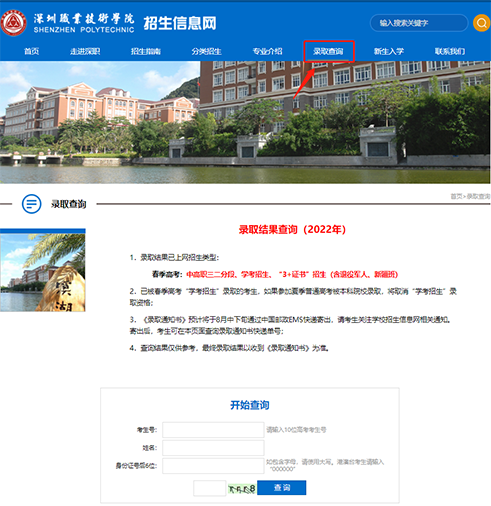Viewport: 491px width, 506px height.
Task: Click the captcha image to refresh code
Action: pos(242,489)
